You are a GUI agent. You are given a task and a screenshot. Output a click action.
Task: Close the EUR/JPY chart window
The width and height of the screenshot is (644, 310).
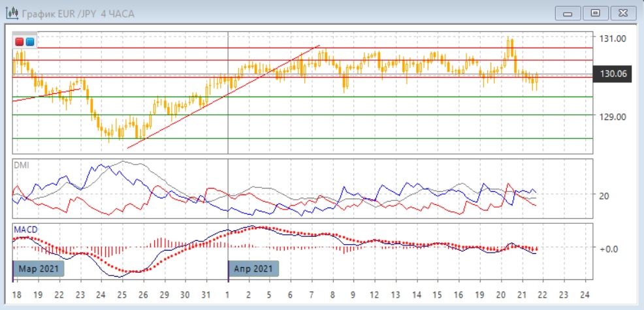(x=622, y=13)
